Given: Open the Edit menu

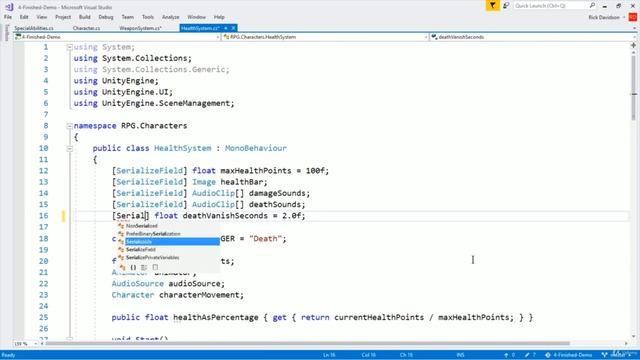Looking at the screenshot, I should [x=24, y=17].
